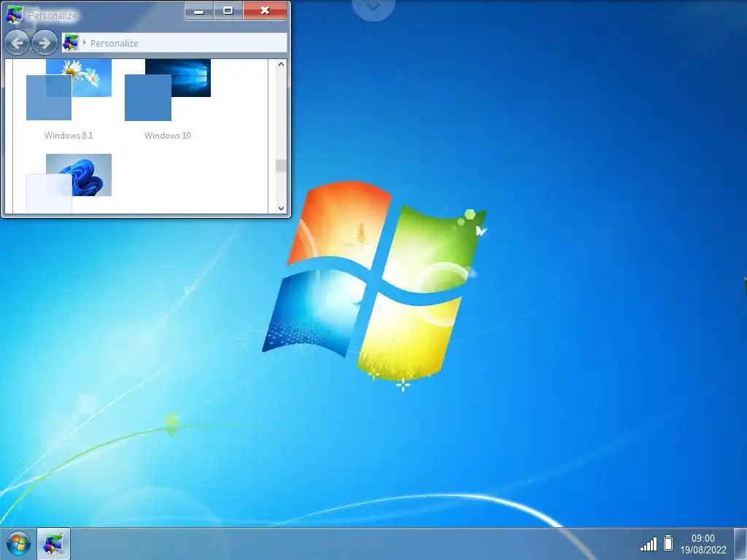
Task: Go back in Personalize window
Action: 17,43
